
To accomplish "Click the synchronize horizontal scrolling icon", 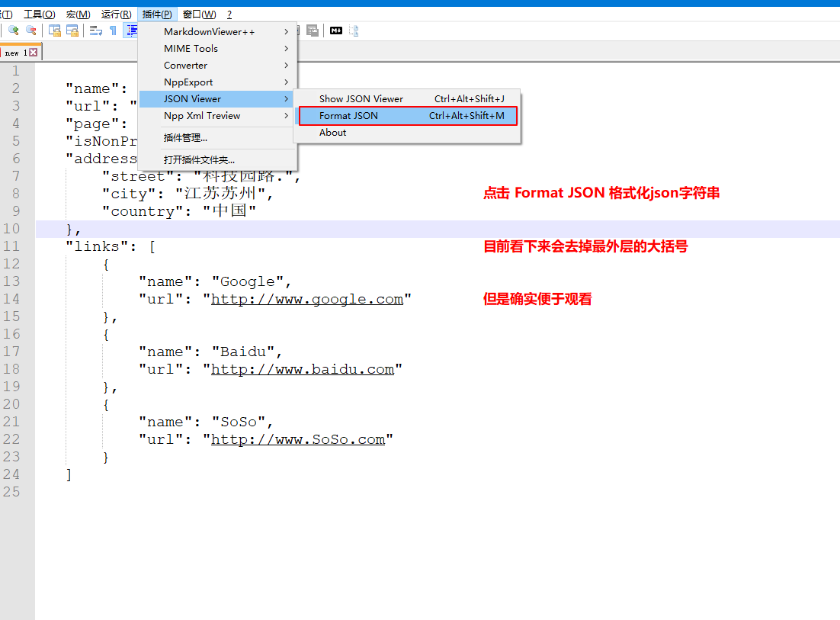I will point(72,31).
